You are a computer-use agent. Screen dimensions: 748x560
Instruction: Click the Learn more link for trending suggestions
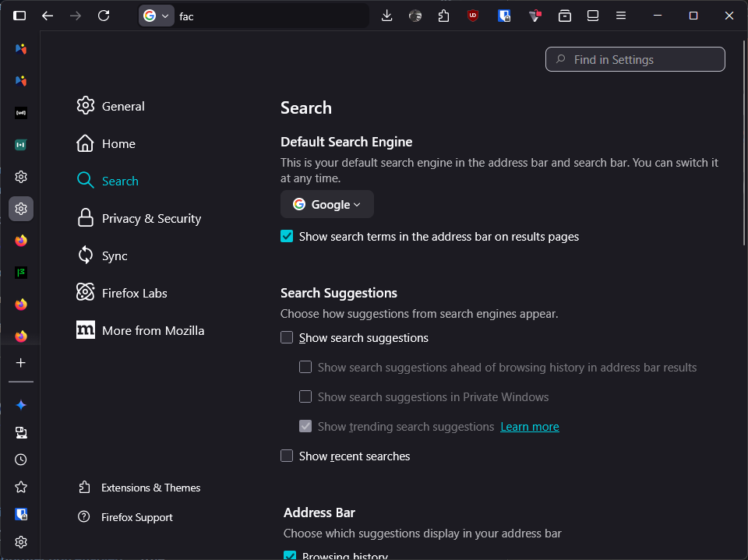tap(530, 427)
